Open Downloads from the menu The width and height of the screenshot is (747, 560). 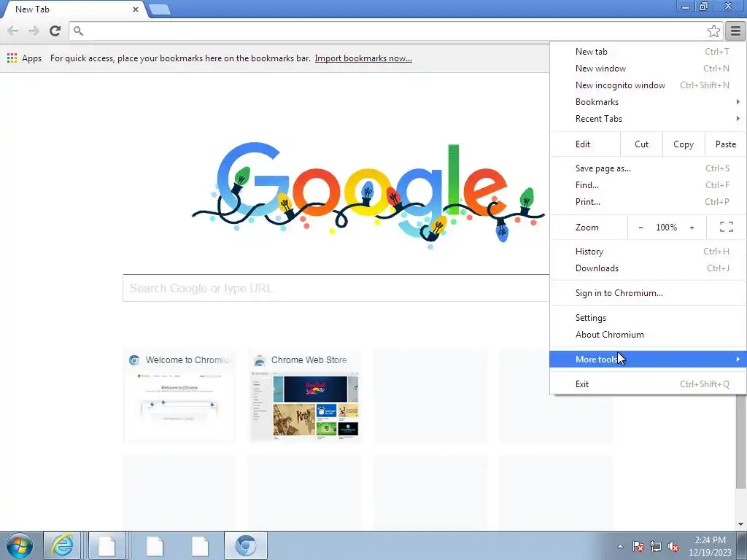(x=648, y=268)
